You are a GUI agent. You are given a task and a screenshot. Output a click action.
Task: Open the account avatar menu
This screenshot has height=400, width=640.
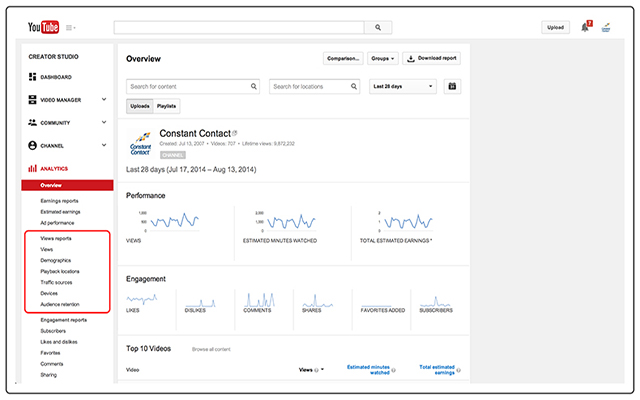(x=606, y=27)
